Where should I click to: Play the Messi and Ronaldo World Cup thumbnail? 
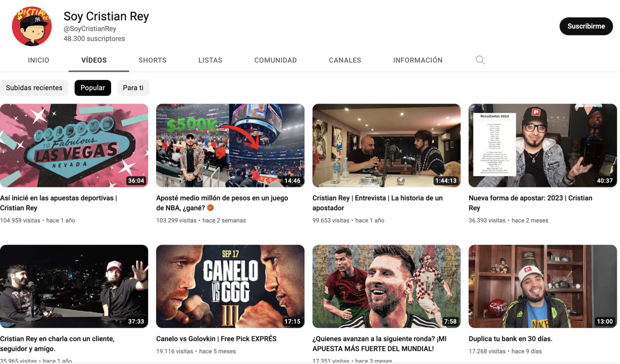point(386,286)
